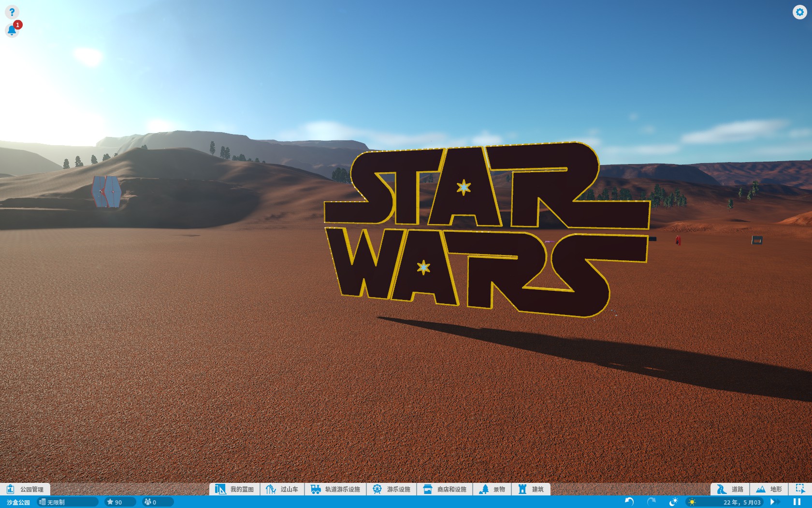The image size is (812, 508).
Task: Open the 无限制 money display
Action: click(x=68, y=502)
